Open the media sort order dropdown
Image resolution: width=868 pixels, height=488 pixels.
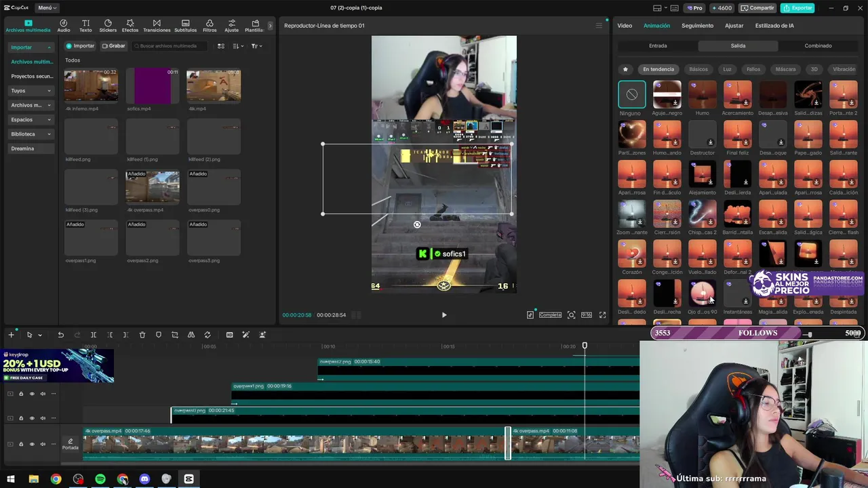click(x=238, y=46)
